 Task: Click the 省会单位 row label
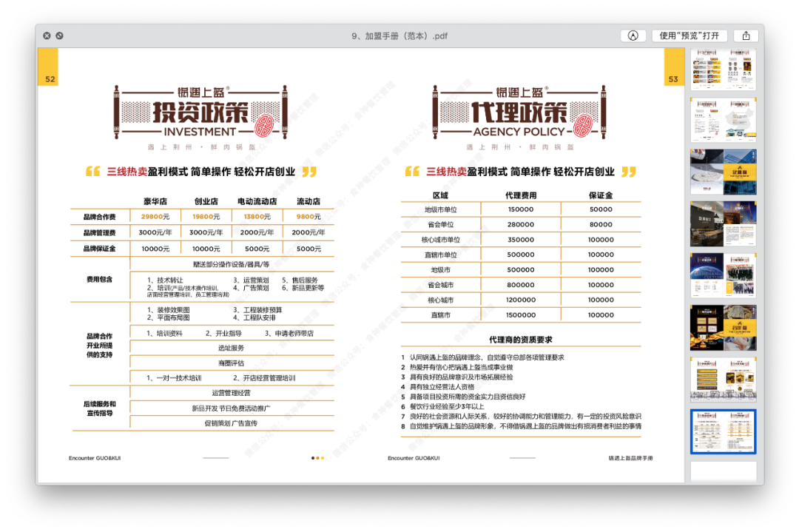click(440, 224)
